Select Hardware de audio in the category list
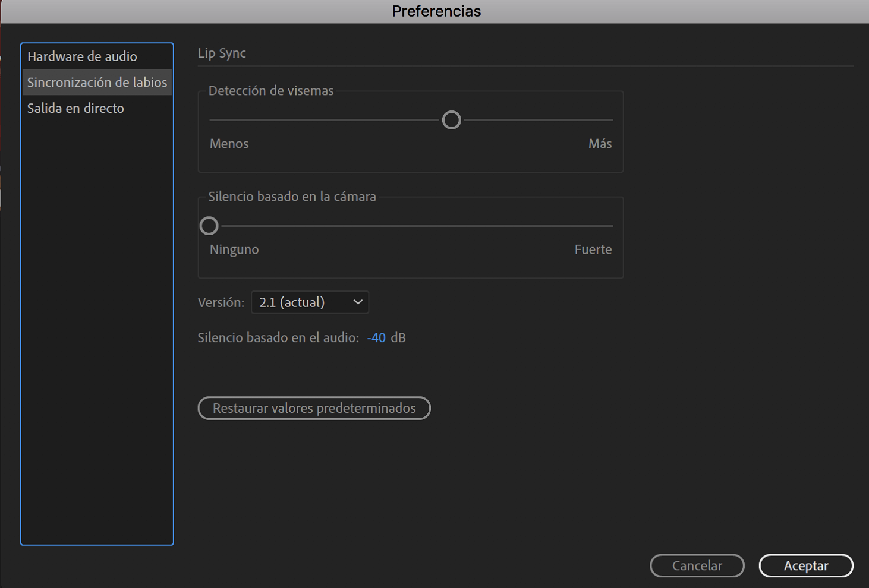 82,56
